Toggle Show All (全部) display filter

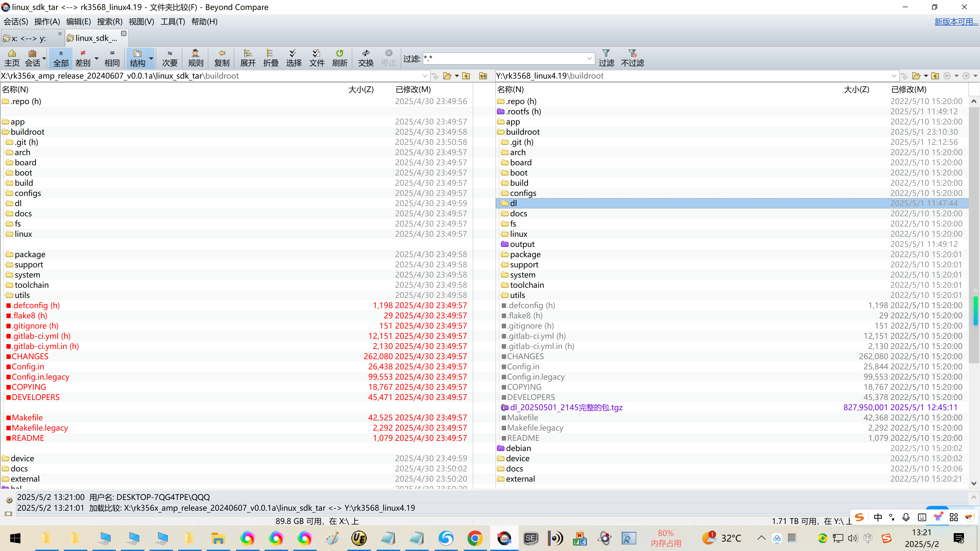coord(61,58)
